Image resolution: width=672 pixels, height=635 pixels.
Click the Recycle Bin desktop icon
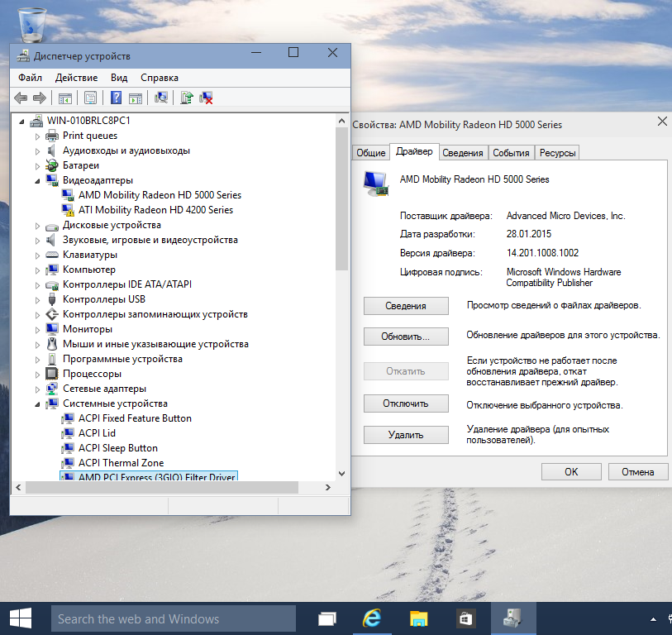(x=31, y=25)
